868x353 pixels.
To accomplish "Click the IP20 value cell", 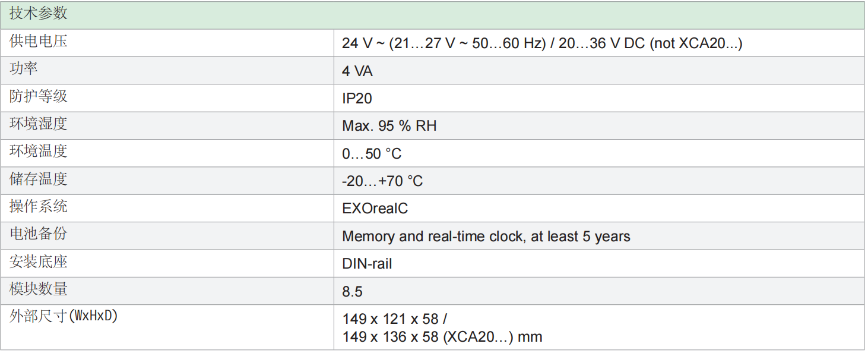I will 357,99.
